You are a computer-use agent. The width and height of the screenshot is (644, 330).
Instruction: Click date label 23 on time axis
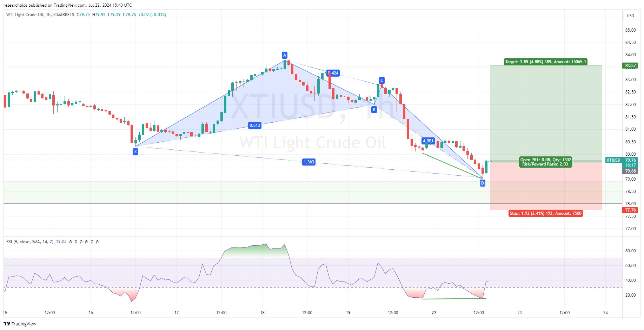click(520, 313)
